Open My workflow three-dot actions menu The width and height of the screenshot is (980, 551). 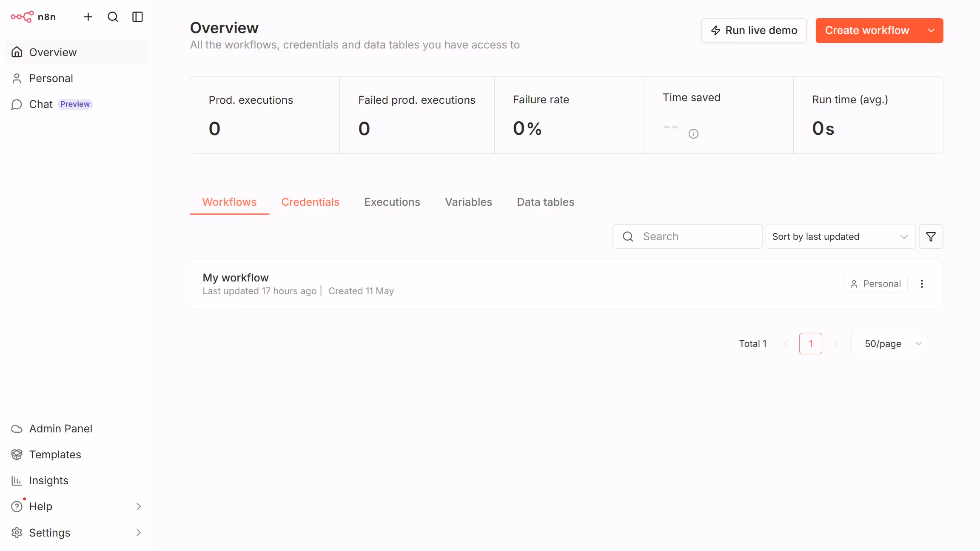tap(922, 284)
